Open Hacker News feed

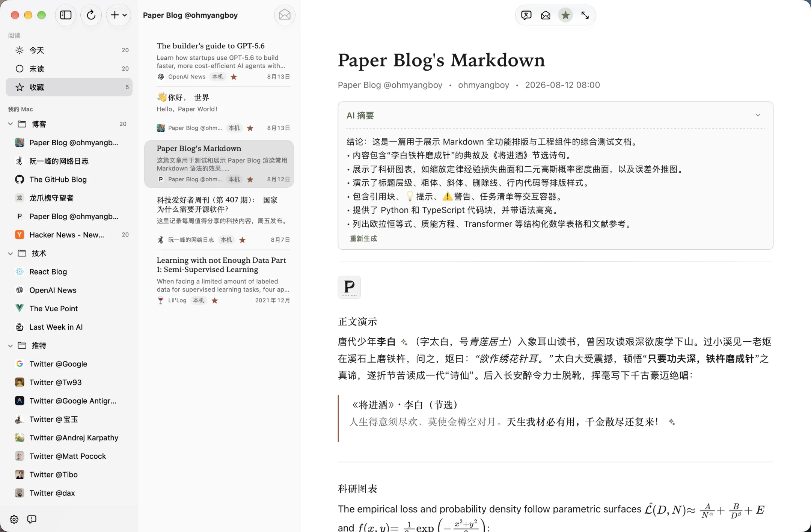tap(69, 235)
